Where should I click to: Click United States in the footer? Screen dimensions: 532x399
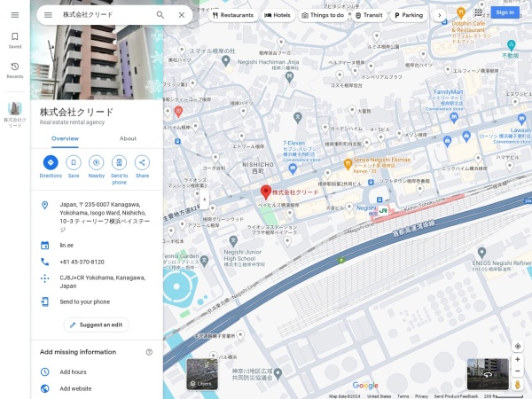[x=379, y=396]
